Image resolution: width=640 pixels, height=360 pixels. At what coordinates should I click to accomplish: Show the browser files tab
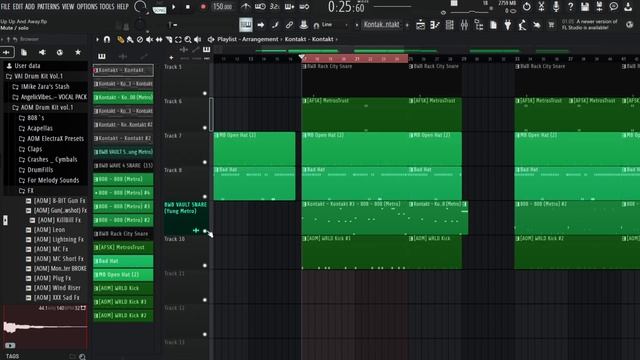coord(24,53)
